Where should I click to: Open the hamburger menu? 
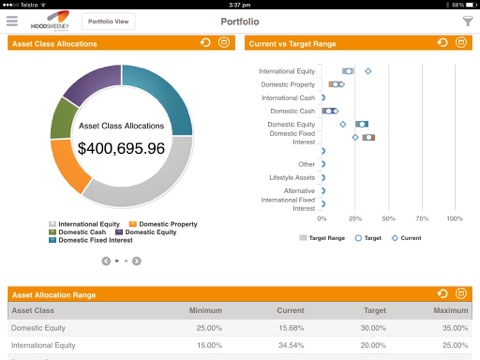click(x=12, y=21)
